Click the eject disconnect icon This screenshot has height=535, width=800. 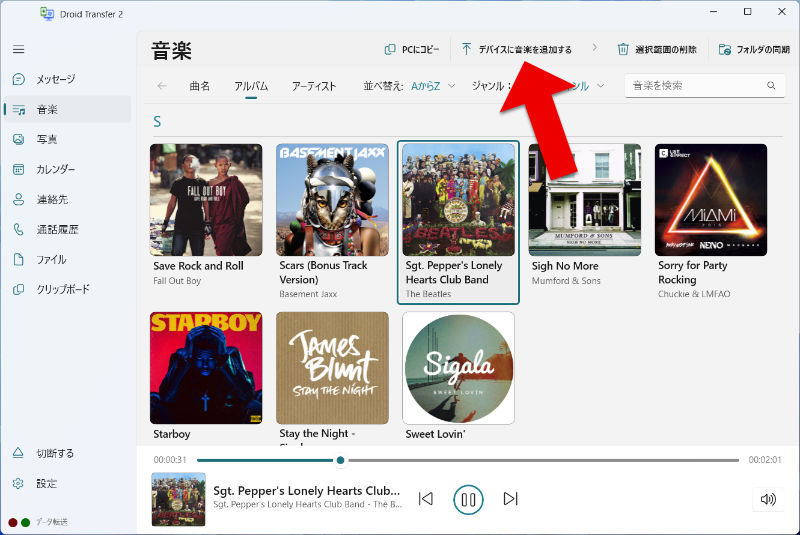pyautogui.click(x=18, y=453)
